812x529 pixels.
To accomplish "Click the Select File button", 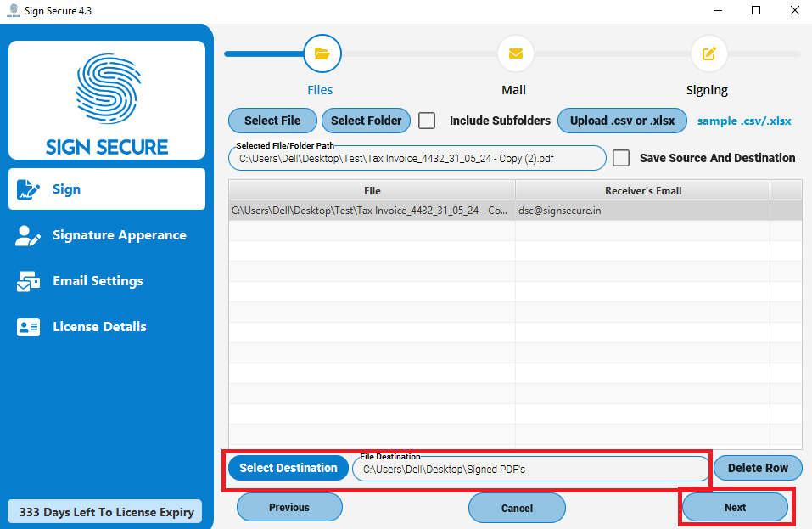I will pyautogui.click(x=272, y=121).
